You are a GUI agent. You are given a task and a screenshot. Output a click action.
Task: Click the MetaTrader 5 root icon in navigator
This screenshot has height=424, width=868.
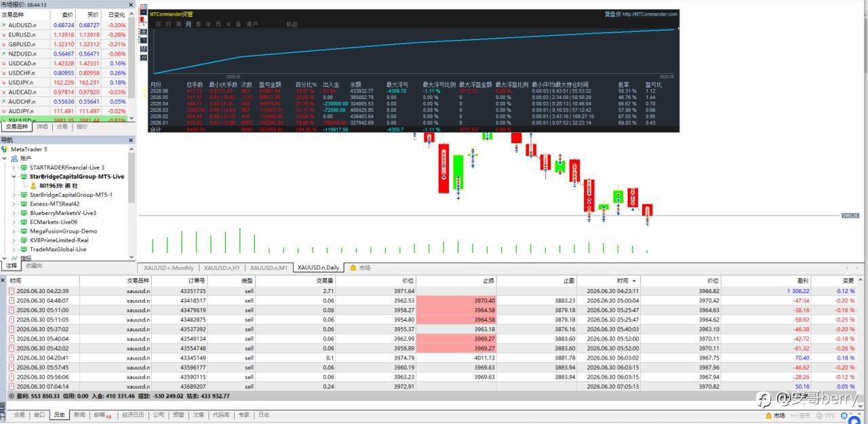[x=5, y=149]
